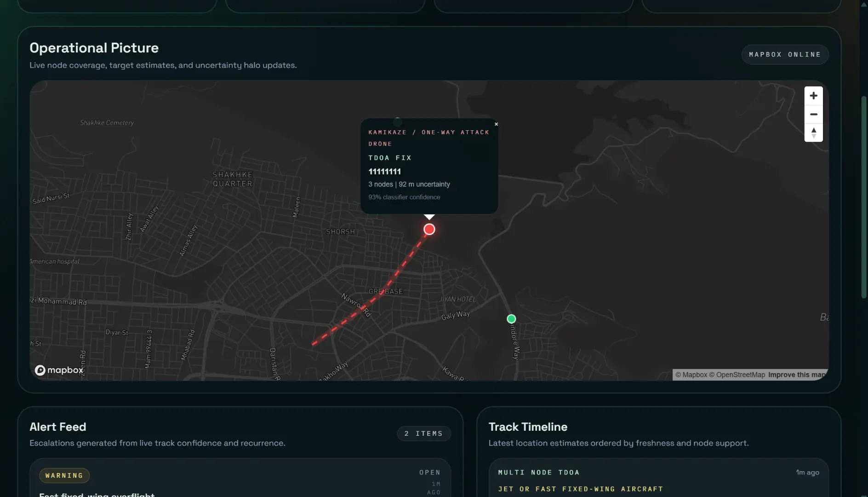This screenshot has height=497, width=868.
Task: Select the green node marker
Action: click(511, 319)
